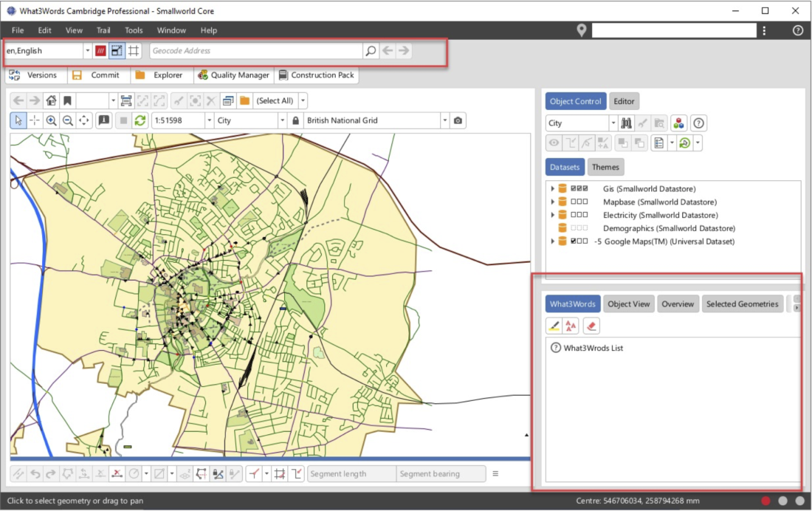812x511 pixels.
Task: Click the red What3Words slashes icon
Action: click(100, 51)
